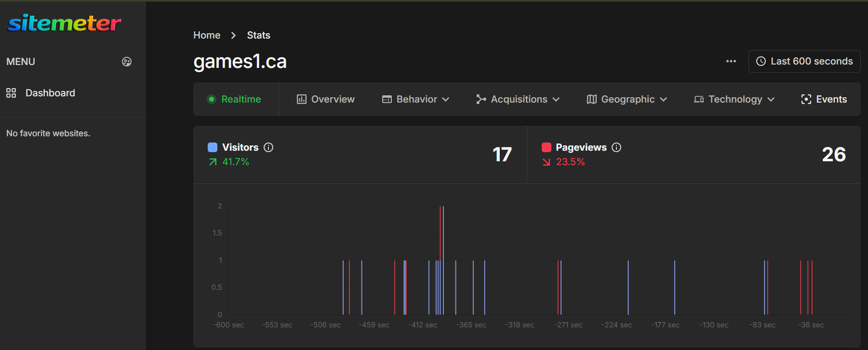Switch to the Overview tab
Viewport: 868px width, 350px height.
326,99
